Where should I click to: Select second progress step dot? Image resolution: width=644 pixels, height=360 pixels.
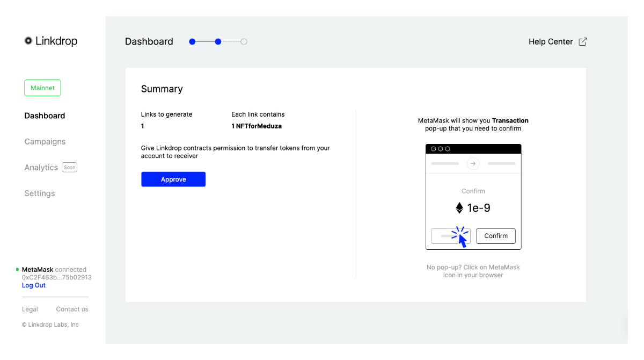(x=218, y=41)
